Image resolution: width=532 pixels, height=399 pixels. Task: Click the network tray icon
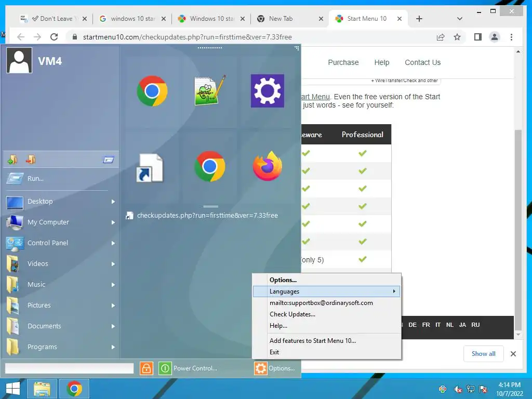[x=471, y=389]
